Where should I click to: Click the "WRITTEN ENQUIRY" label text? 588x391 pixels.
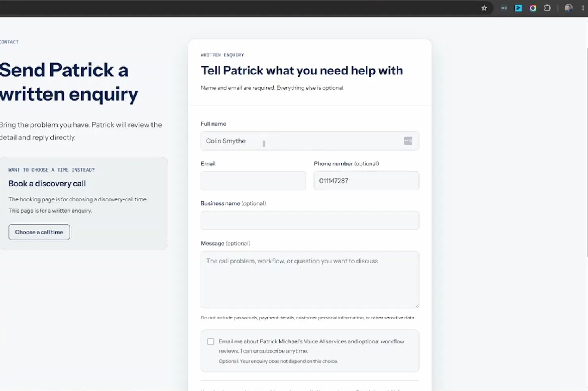tap(222, 55)
